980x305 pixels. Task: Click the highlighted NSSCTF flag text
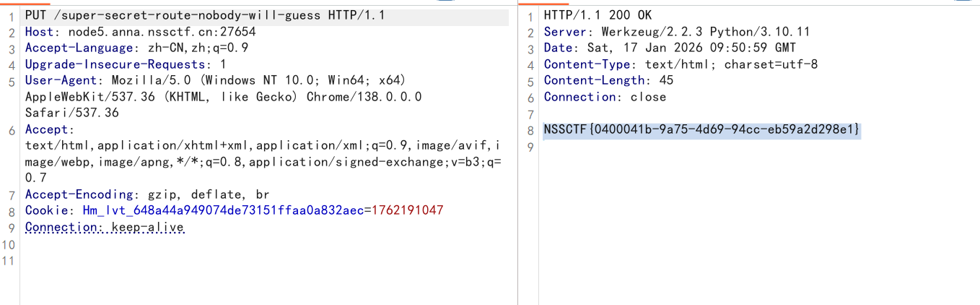click(x=701, y=130)
